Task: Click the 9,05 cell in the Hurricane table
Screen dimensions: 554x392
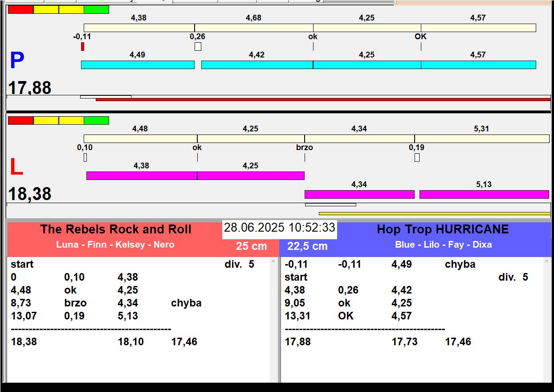Action: (x=295, y=303)
